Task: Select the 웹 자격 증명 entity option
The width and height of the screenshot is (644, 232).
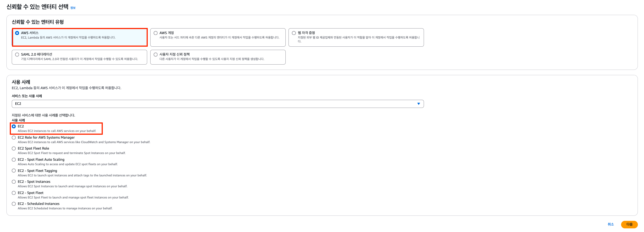Action: click(294, 33)
